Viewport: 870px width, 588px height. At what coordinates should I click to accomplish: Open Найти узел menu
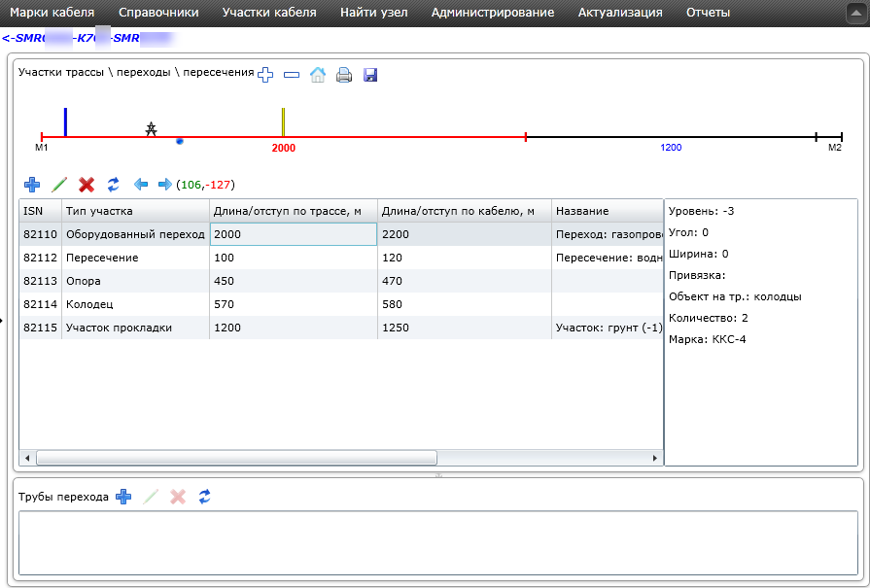coord(374,13)
